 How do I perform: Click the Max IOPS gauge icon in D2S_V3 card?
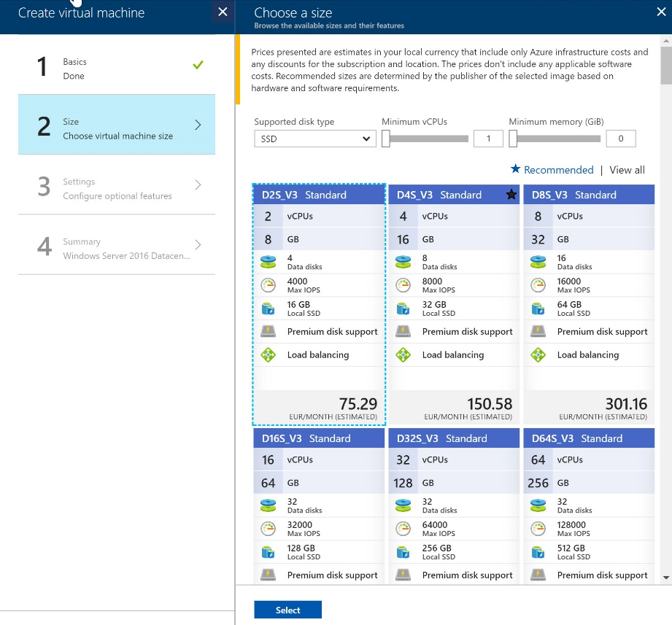tap(269, 285)
